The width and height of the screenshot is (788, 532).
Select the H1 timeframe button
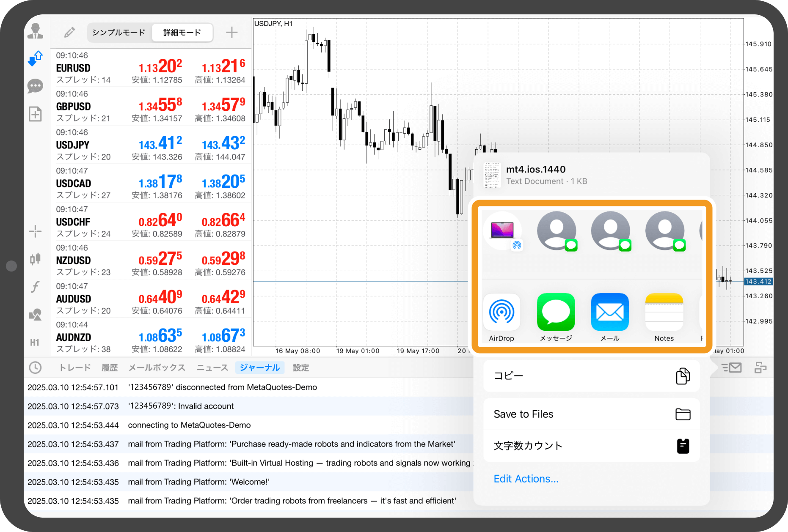pyautogui.click(x=35, y=342)
